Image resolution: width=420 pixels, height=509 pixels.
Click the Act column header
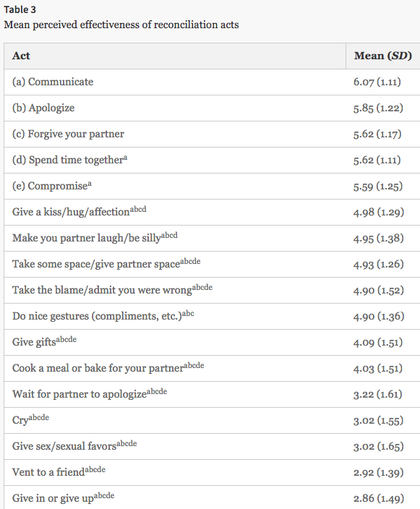pos(21,56)
